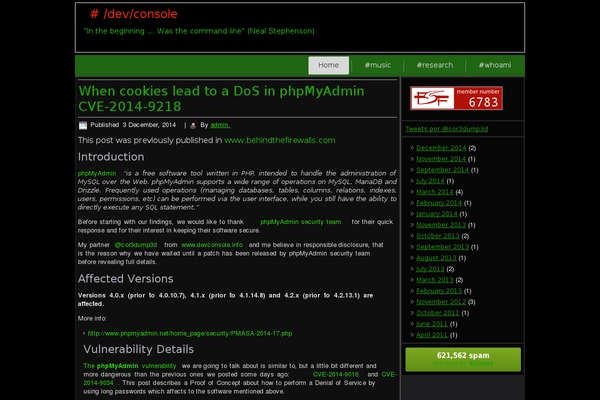Open the February 2014 archive
The height and width of the screenshot is (400, 600).
(x=439, y=203)
